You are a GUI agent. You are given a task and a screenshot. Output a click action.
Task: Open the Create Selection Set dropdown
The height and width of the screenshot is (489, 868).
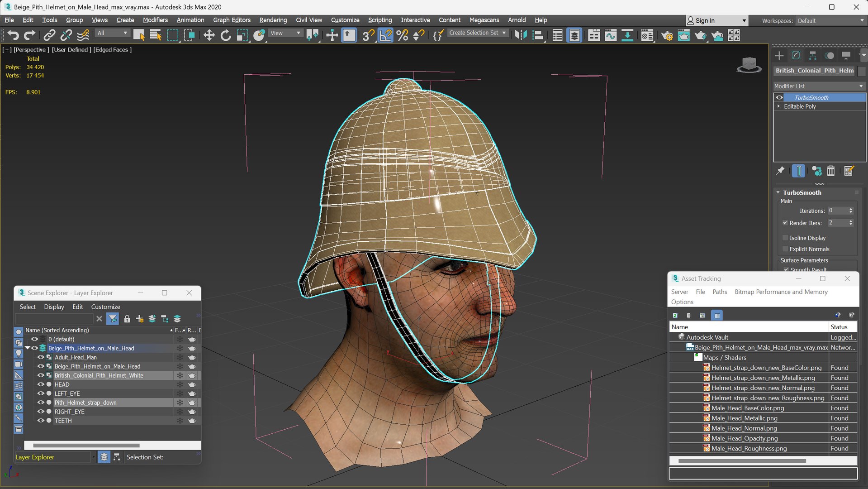coord(478,33)
